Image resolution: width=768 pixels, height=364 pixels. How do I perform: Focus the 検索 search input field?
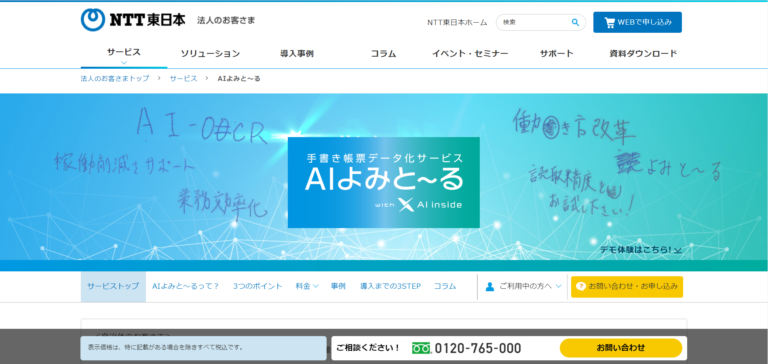click(535, 23)
